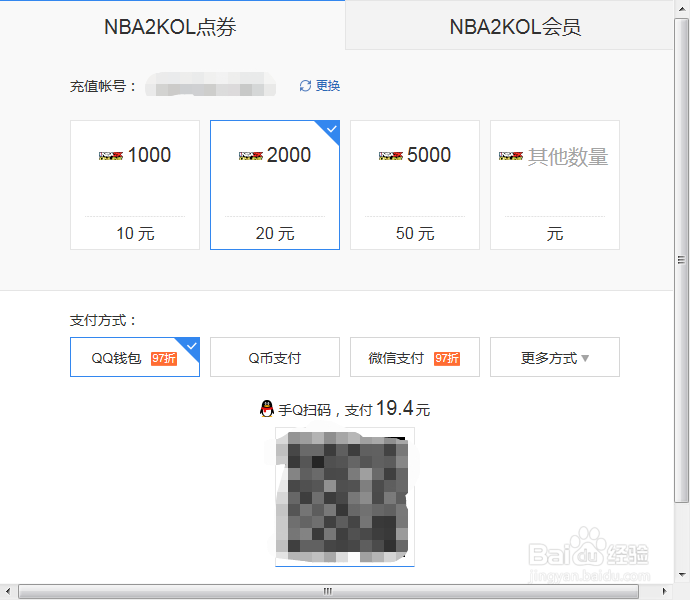Screen dimensions: 690x600
Task: Select the 5000 points 50元 option
Action: click(415, 185)
